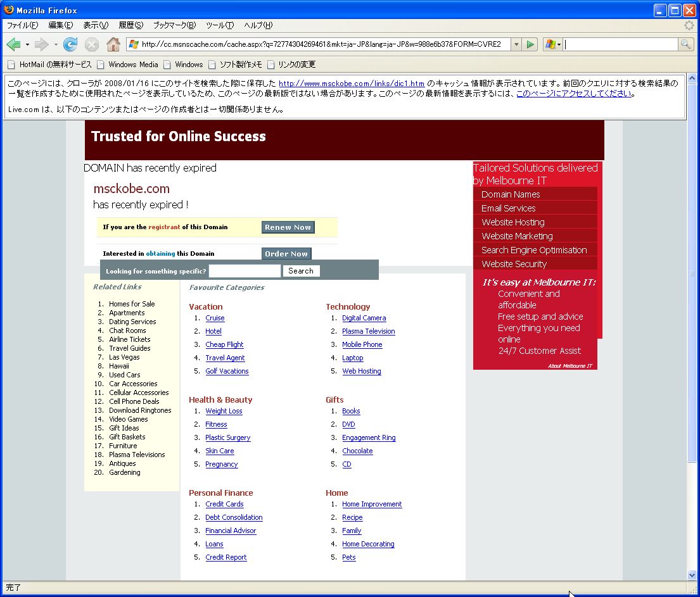Click the blue 'obtaining' word link
This screenshot has height=597, width=700.
160,253
